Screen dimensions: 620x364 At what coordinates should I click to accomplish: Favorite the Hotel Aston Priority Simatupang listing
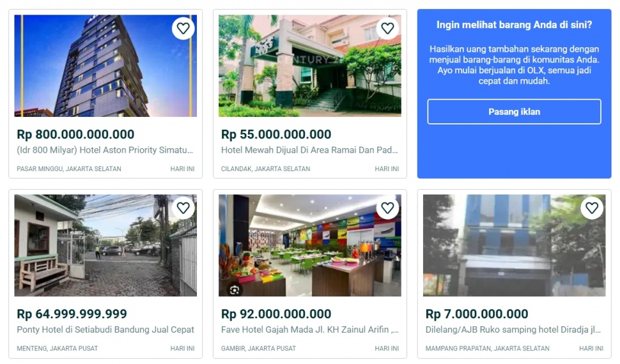tap(183, 29)
